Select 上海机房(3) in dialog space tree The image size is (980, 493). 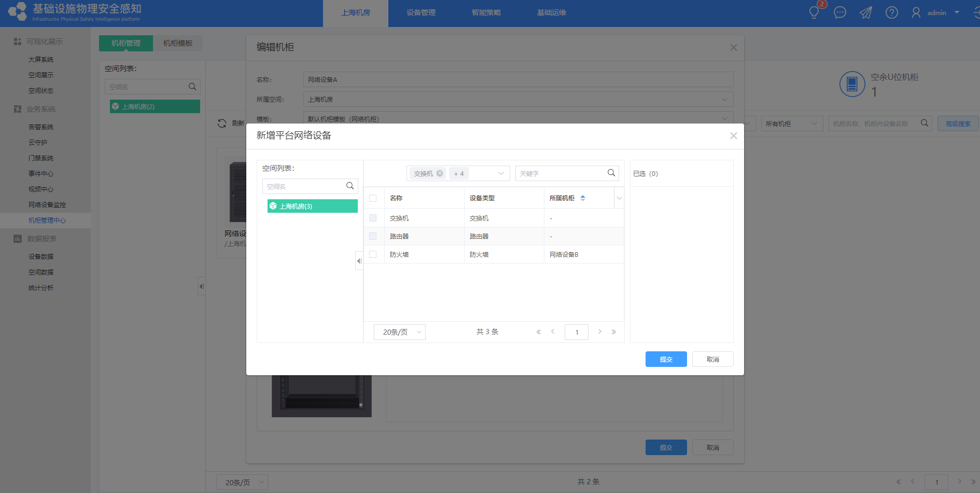pyautogui.click(x=313, y=206)
